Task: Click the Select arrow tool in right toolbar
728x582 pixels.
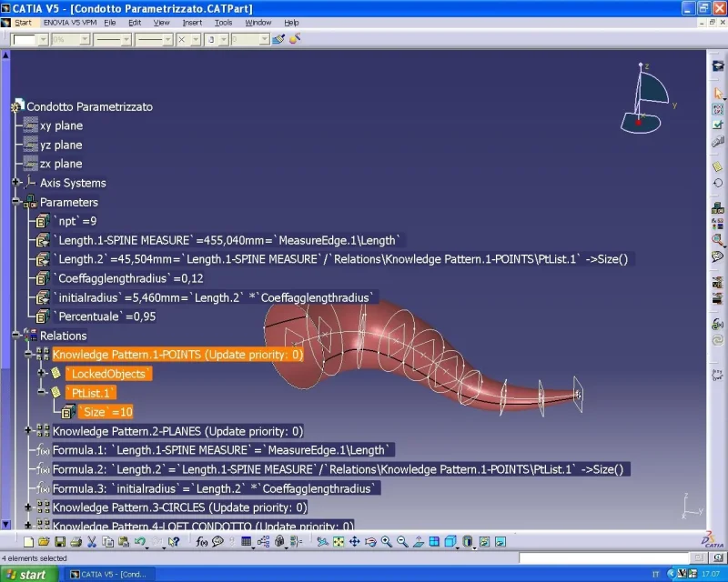Action: [718, 93]
